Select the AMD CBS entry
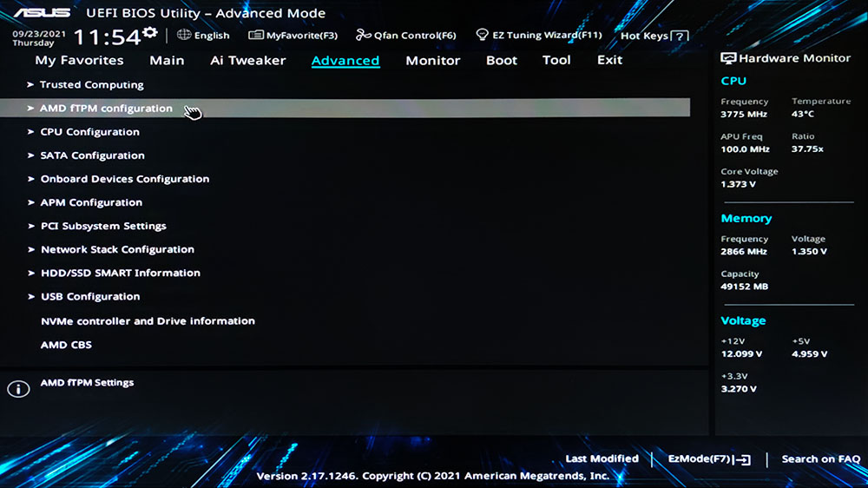The image size is (868, 488). 66,345
